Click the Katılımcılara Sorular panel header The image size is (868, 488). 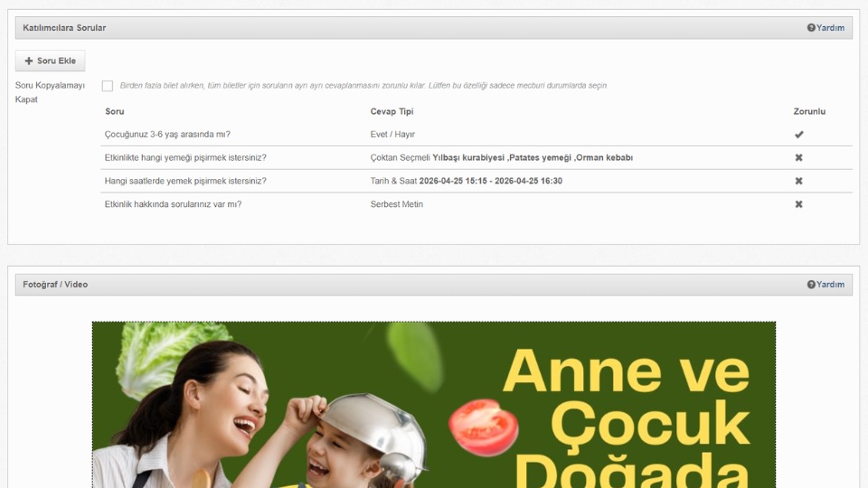coord(64,28)
